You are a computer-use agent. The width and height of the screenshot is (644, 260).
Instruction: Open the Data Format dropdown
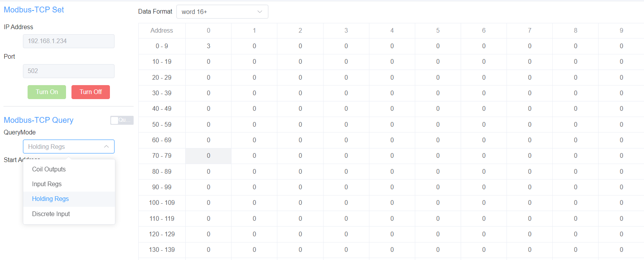tap(222, 12)
